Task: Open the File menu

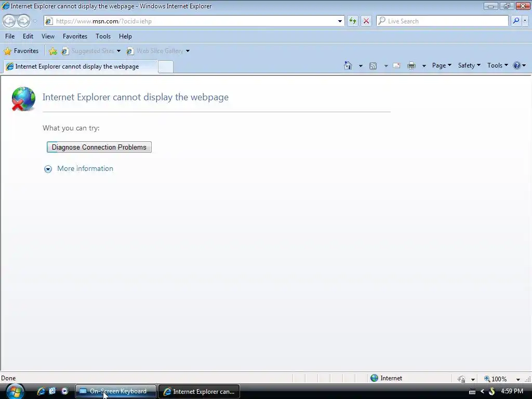Action: coord(10,36)
